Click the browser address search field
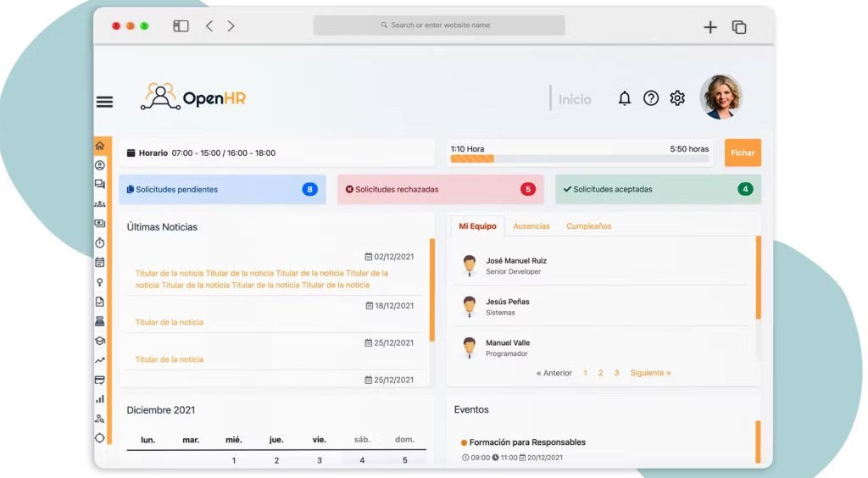 [x=439, y=25]
